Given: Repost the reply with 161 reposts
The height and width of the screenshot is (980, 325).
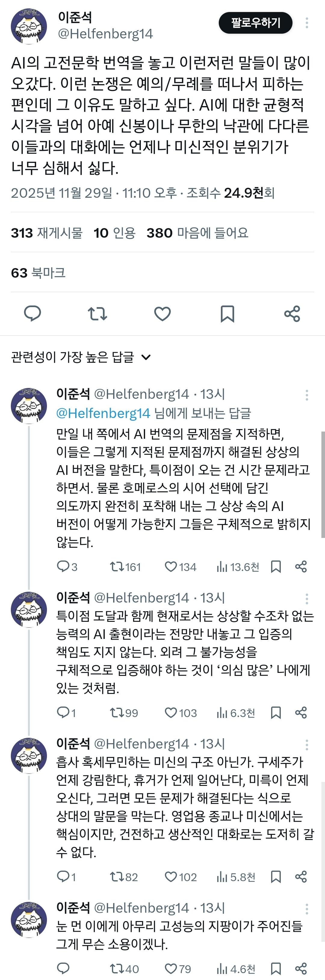Looking at the screenshot, I should [116, 567].
